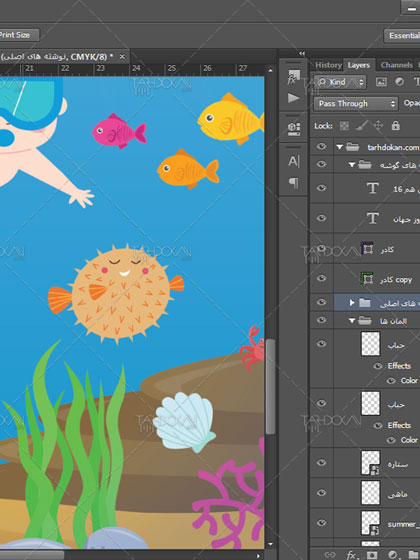Filter layers by pixel layers icon
This screenshot has width=420, height=560.
click(x=381, y=82)
